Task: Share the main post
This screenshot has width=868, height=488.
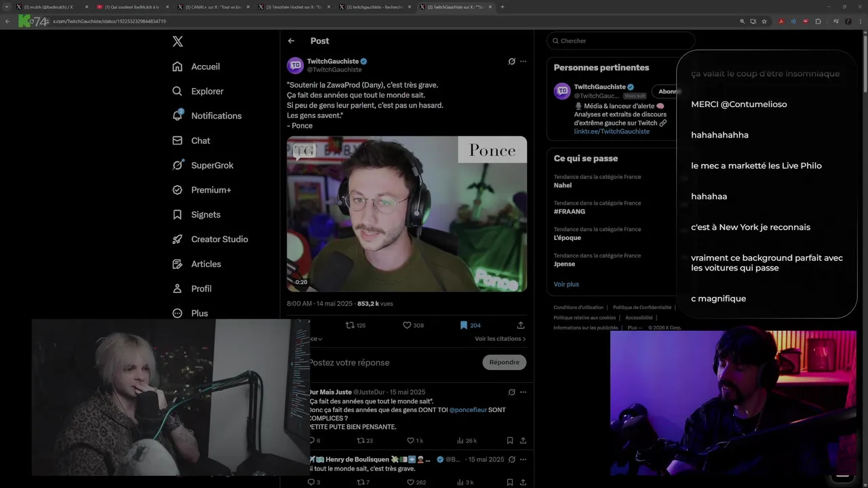Action: pos(521,325)
